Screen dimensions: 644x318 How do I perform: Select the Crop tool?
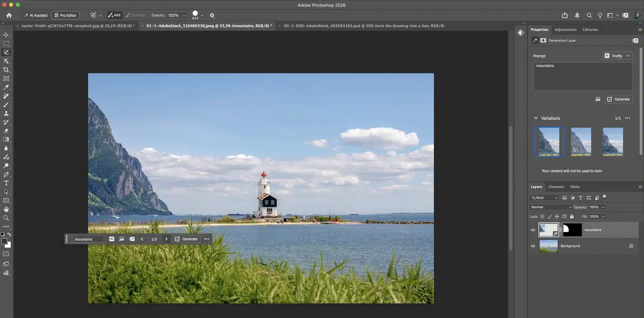pyautogui.click(x=6, y=70)
